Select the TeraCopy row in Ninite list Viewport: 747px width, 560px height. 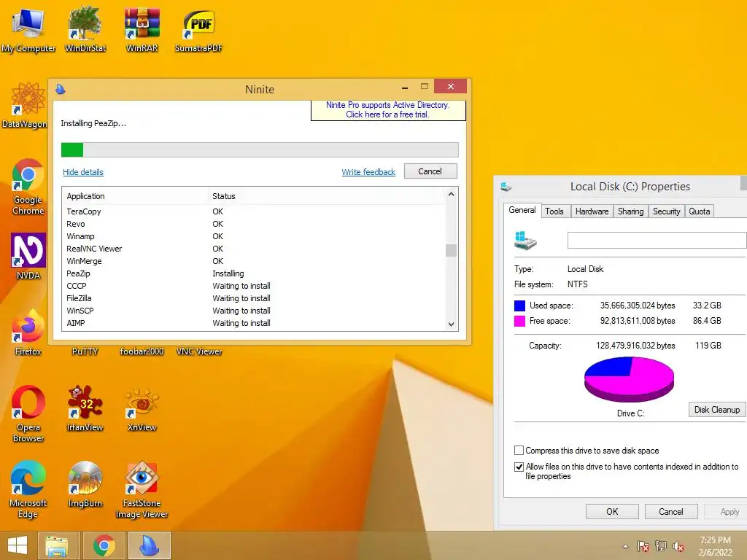pyautogui.click(x=253, y=211)
